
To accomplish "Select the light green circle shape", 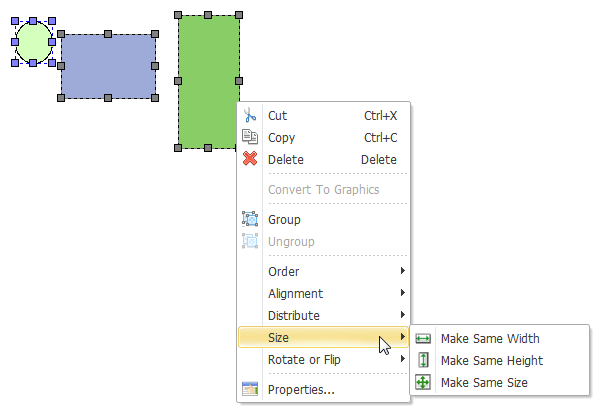I will tap(34, 42).
